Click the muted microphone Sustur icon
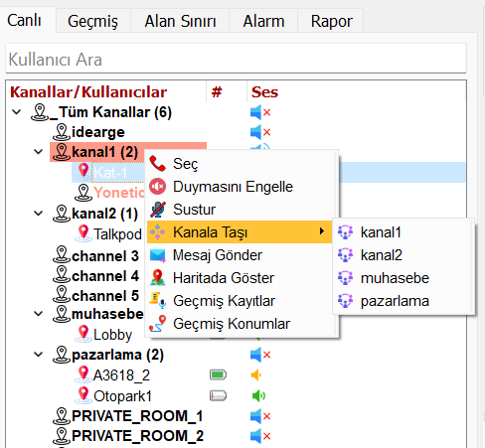The height and width of the screenshot is (448, 485). pyautogui.click(x=157, y=210)
